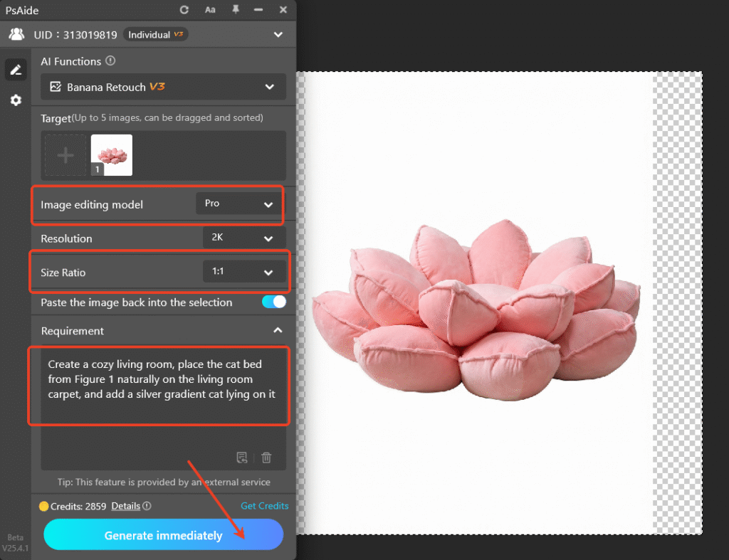Change Resolution using the 2K dropdown

(244, 238)
